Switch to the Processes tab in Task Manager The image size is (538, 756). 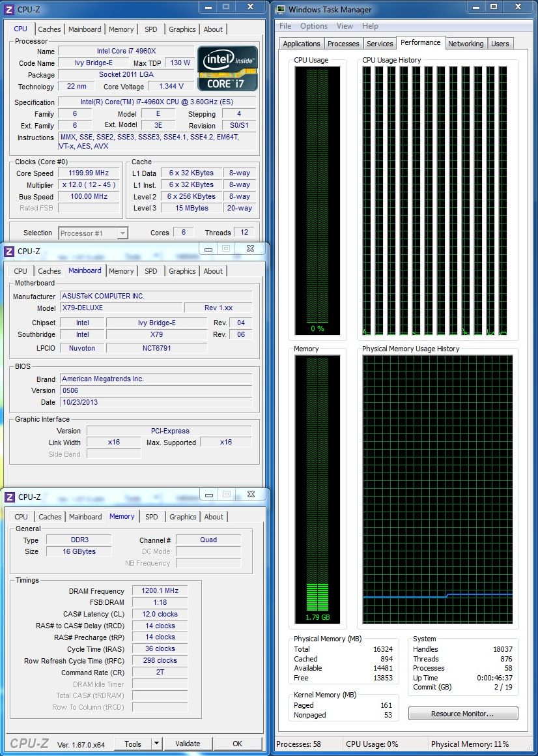click(x=343, y=44)
